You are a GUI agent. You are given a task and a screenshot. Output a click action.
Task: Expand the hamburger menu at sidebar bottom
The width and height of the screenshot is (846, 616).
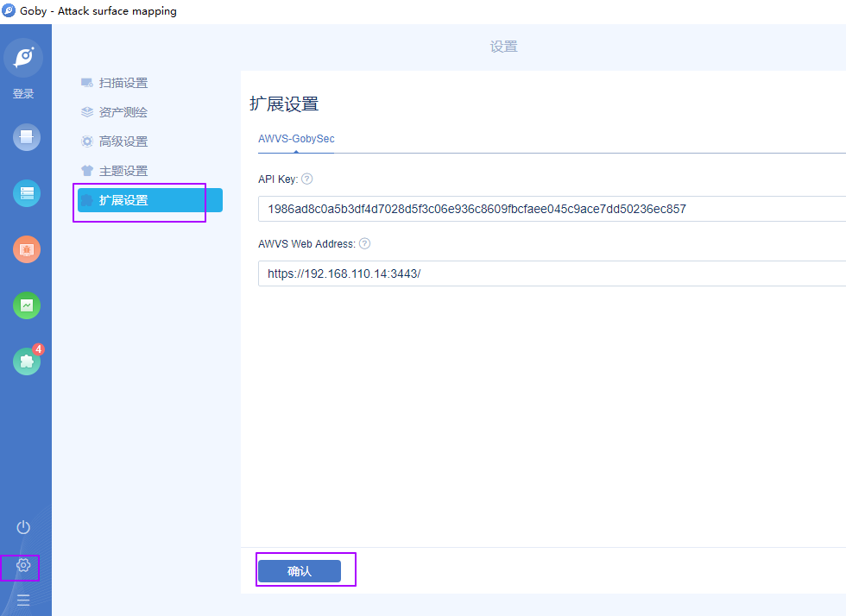pos(23,600)
